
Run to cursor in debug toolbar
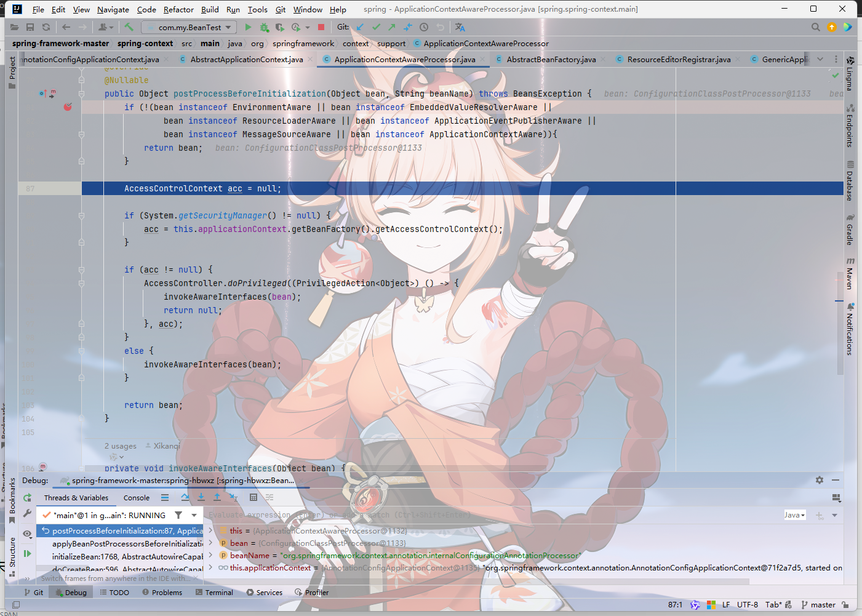[233, 497]
